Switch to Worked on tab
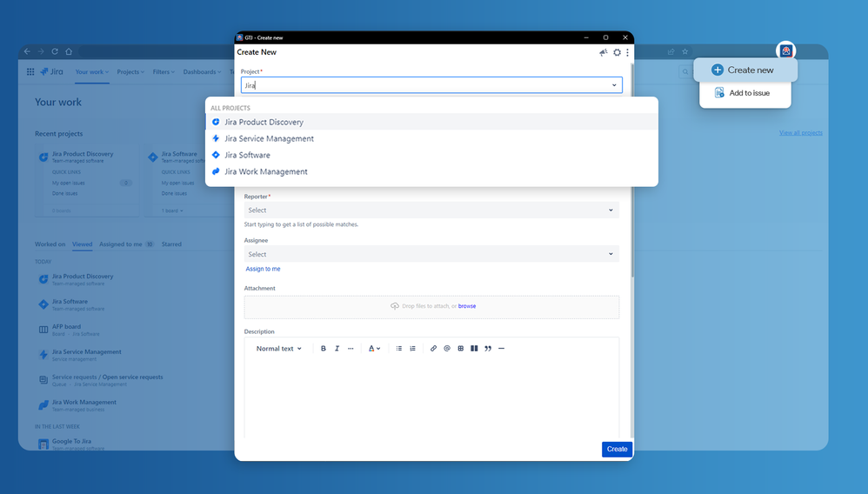The width and height of the screenshot is (868, 494). pyautogui.click(x=50, y=244)
